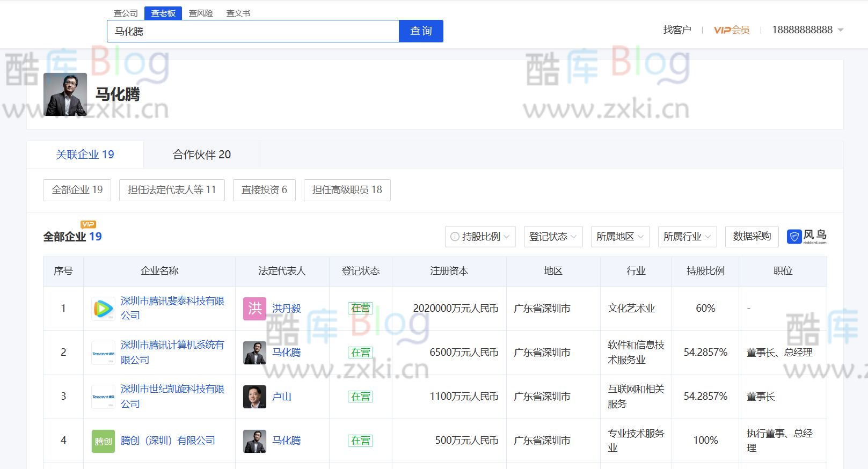Expand the 所属行业 filter dropdown
Screen dimensions: 868x469
pyautogui.click(x=687, y=237)
